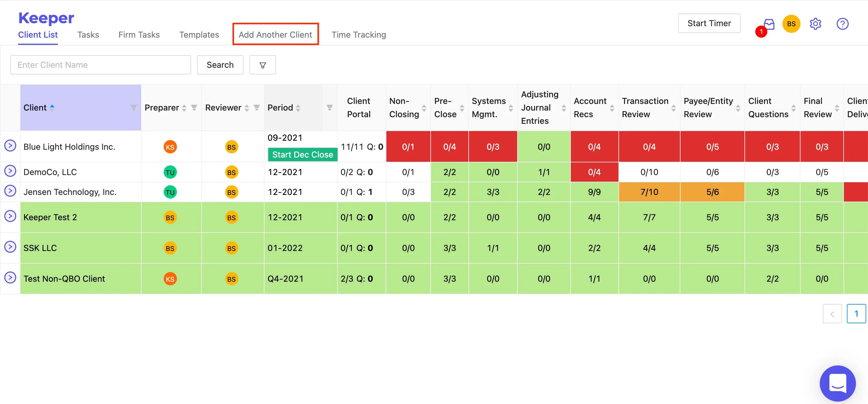Image resolution: width=868 pixels, height=404 pixels.
Task: Click the Start Timer button
Action: point(709,23)
